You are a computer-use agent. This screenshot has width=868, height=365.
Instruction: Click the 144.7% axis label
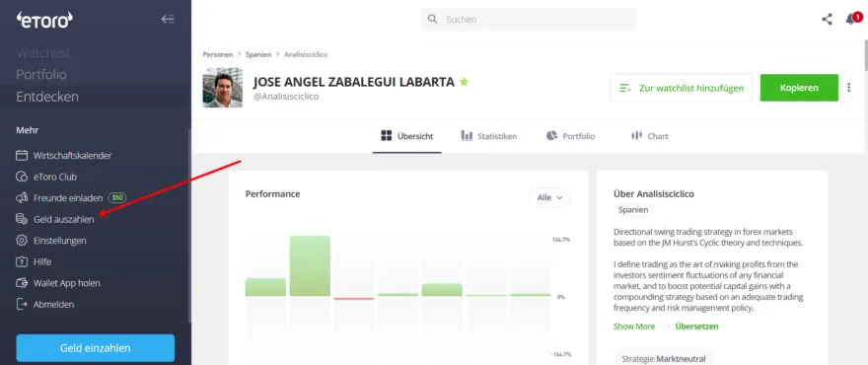561,240
